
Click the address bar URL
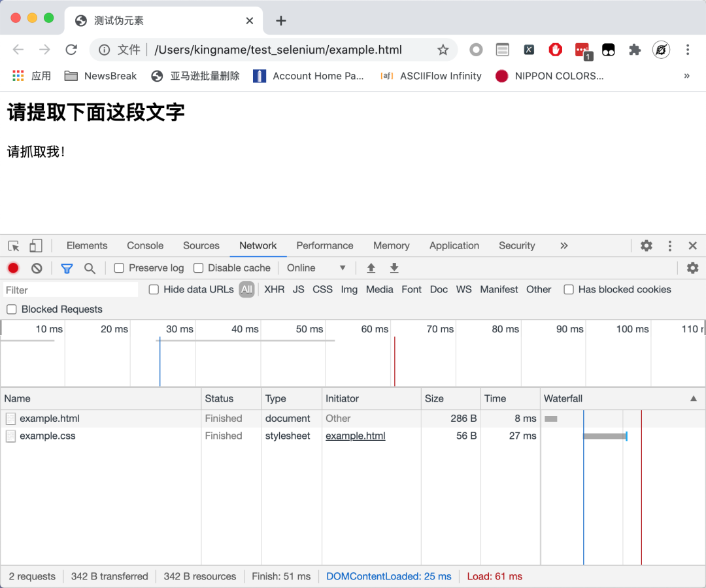coord(278,50)
